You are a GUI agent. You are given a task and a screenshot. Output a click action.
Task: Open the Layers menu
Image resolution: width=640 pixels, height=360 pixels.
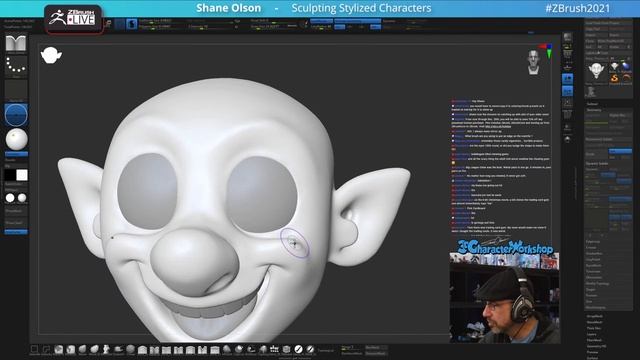tap(591, 334)
